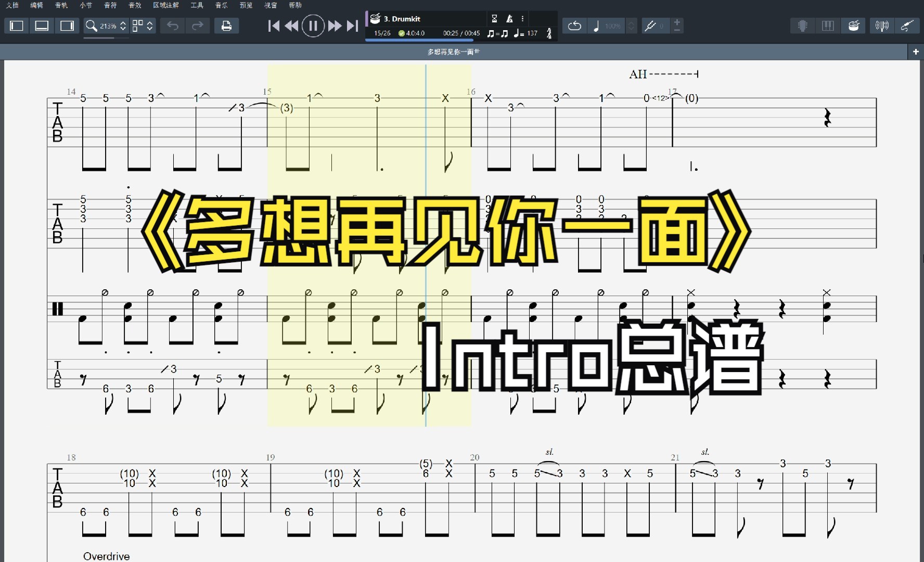Click the 100% relative speed value
This screenshot has height=562, width=924.
(x=612, y=26)
